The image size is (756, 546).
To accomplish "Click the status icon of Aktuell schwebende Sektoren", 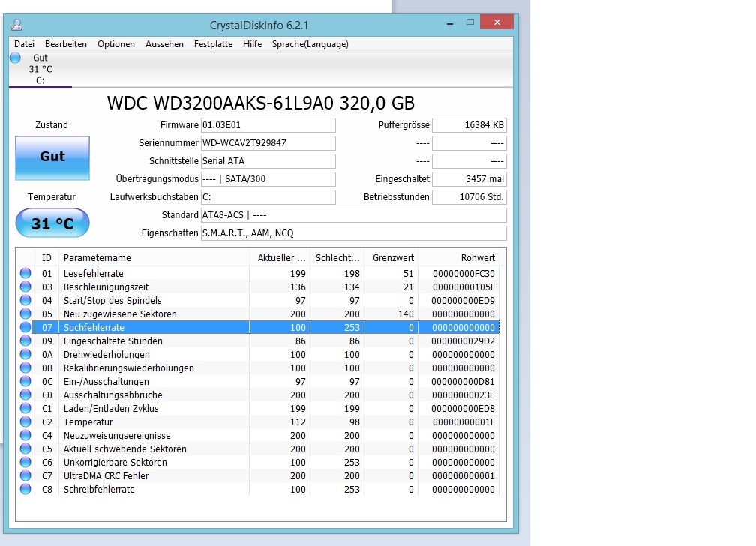I will (x=25, y=449).
